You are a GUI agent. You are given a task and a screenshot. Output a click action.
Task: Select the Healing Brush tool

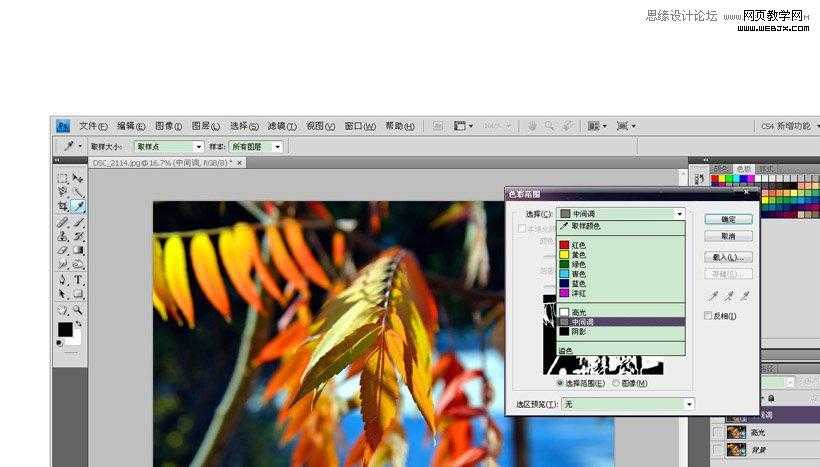62,222
